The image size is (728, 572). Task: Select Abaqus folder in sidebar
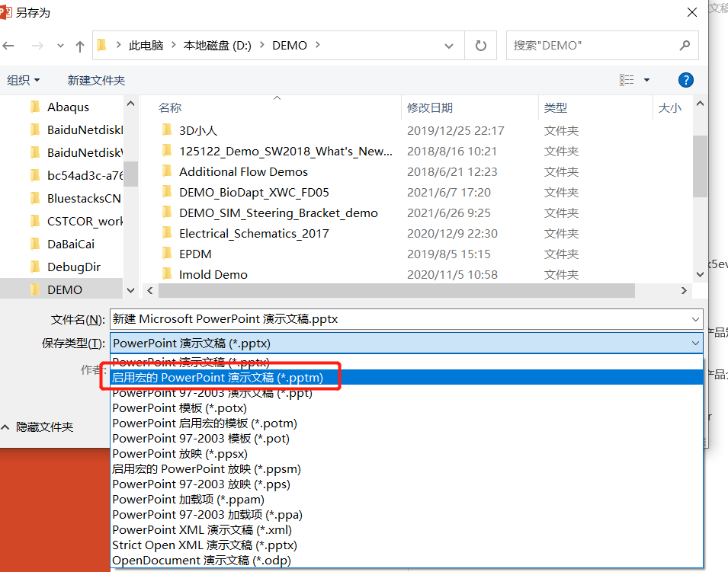(x=68, y=107)
